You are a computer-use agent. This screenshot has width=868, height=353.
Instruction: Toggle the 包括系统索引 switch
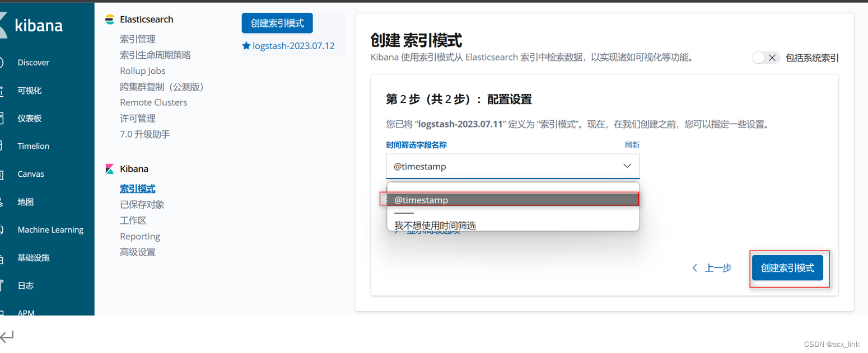766,58
